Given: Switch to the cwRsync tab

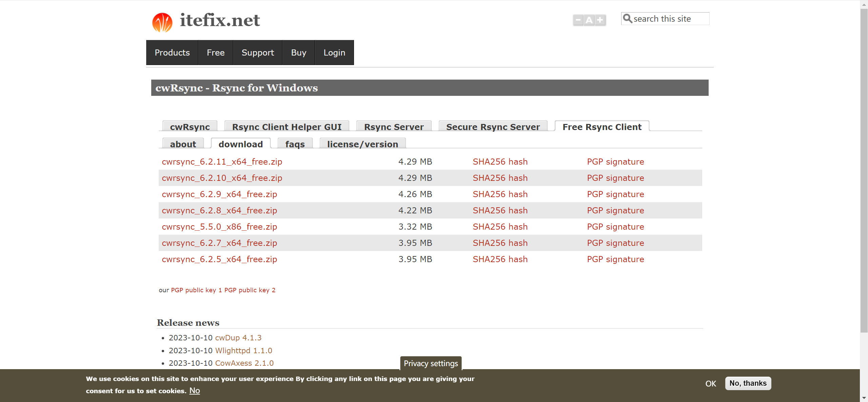Looking at the screenshot, I should click(190, 127).
